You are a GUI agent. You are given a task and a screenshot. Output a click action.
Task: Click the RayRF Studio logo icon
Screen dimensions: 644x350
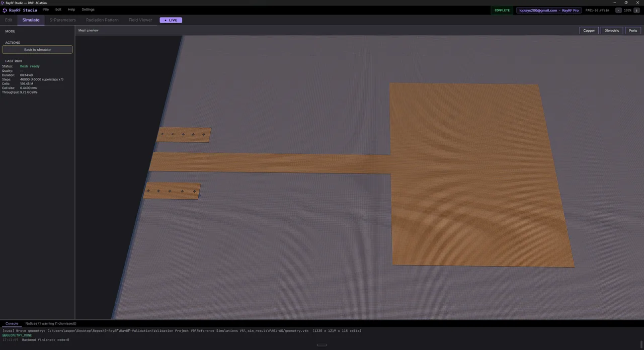coord(5,10)
